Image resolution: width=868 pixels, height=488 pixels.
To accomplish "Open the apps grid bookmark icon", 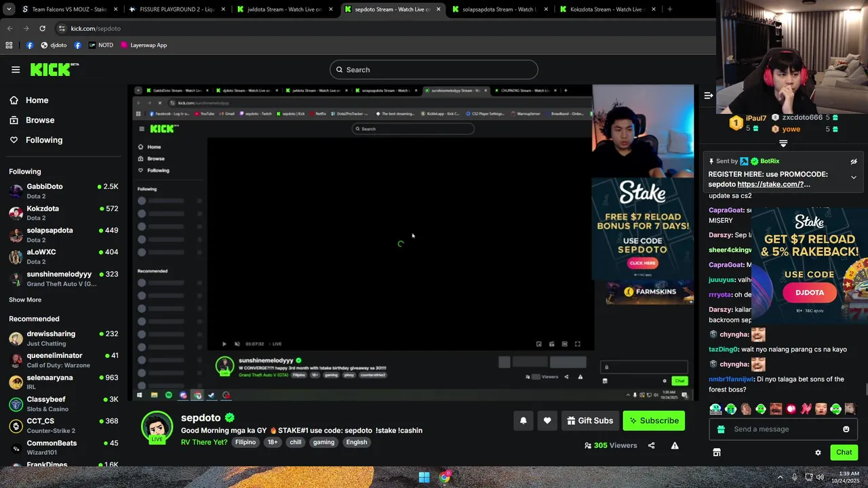I will [9, 45].
